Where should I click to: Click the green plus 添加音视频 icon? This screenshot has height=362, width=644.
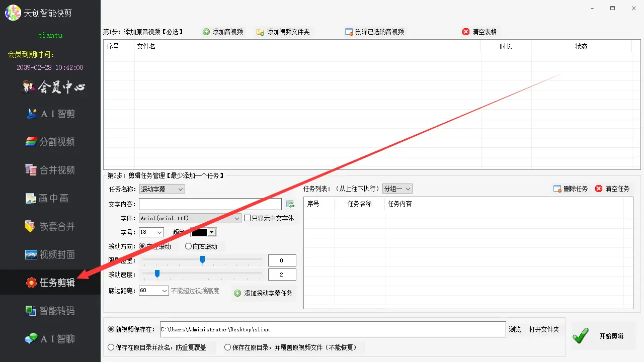click(x=206, y=32)
